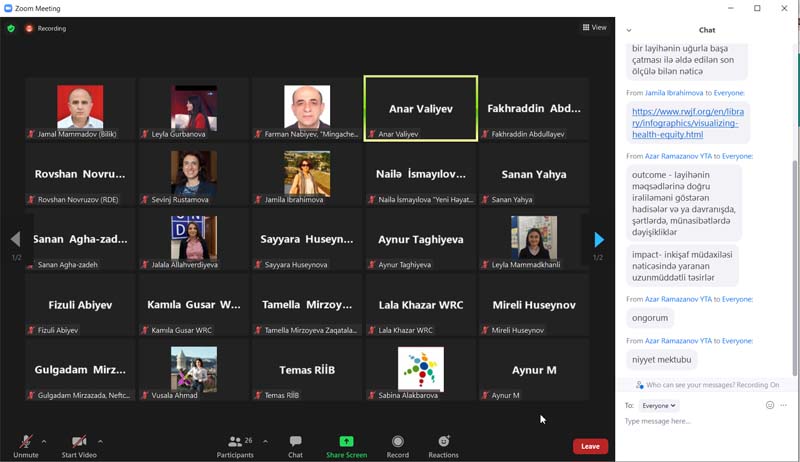The width and height of the screenshot is (800, 462).
Task: Open the View layout menu
Action: (594, 28)
